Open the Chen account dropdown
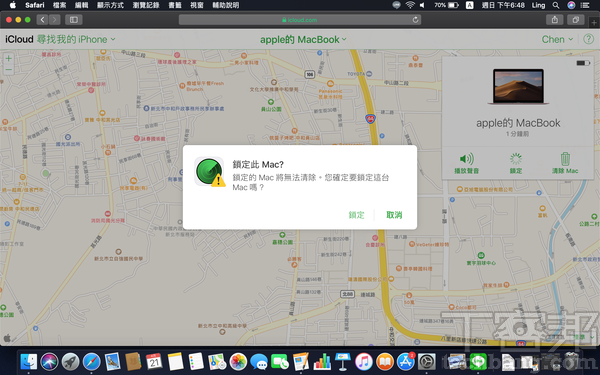This screenshot has width=600, height=375. tap(557, 39)
